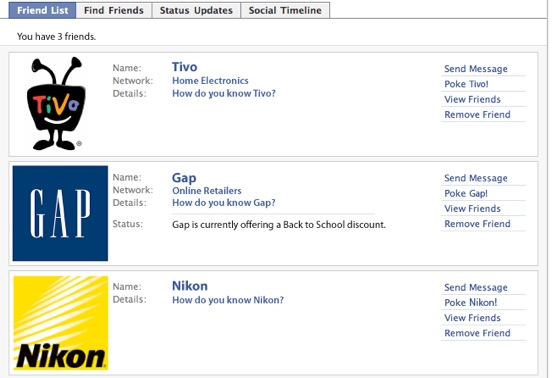Image resolution: width=552 pixels, height=378 pixels.
Task: Send Message to Nikon
Action: pyautogui.click(x=476, y=288)
